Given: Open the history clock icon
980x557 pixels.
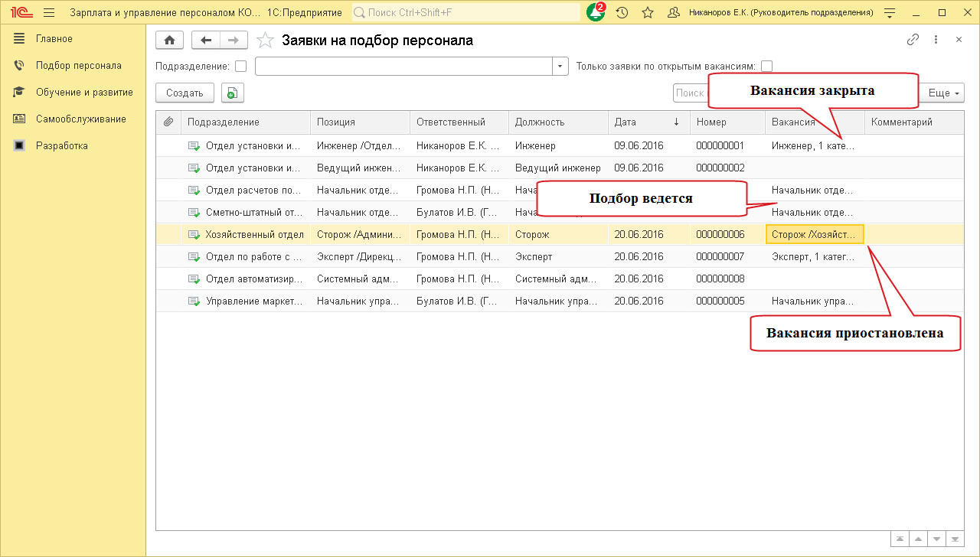Looking at the screenshot, I should [622, 13].
